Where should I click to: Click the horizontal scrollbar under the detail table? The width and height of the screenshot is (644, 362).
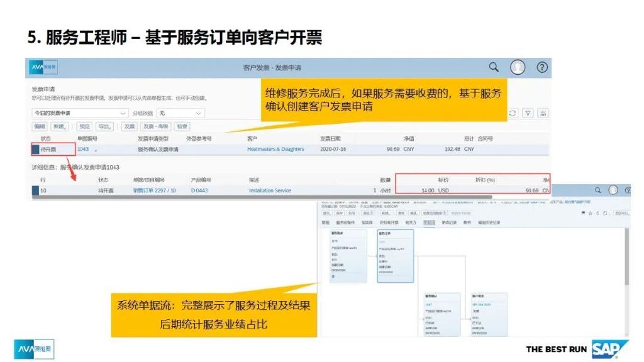(262, 197)
